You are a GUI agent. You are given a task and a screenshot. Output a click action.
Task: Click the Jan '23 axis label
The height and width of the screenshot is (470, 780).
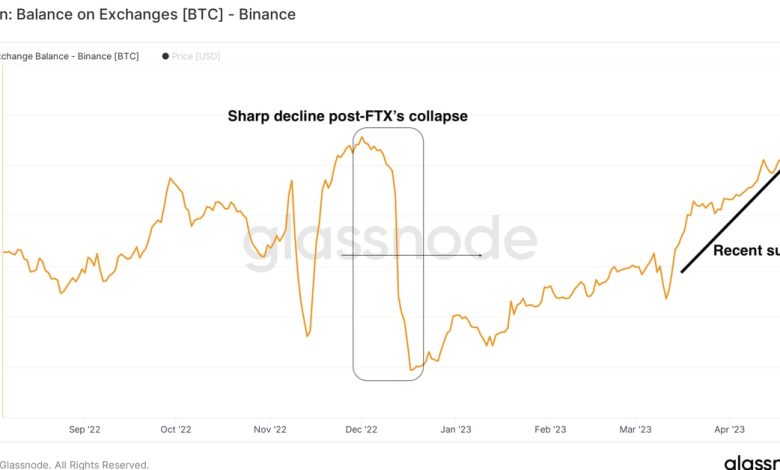click(455, 429)
